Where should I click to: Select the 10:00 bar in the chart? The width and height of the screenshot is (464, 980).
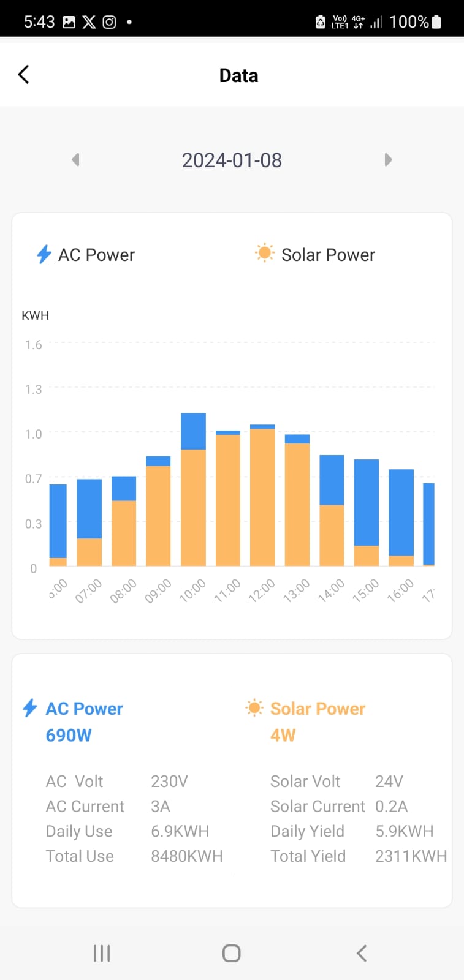click(x=193, y=490)
